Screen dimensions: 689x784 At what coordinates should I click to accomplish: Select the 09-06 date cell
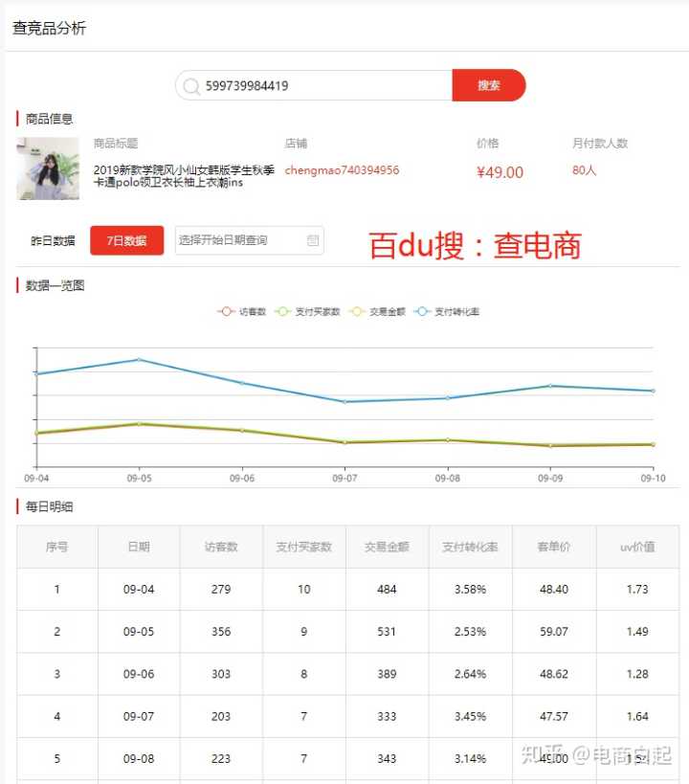139,674
